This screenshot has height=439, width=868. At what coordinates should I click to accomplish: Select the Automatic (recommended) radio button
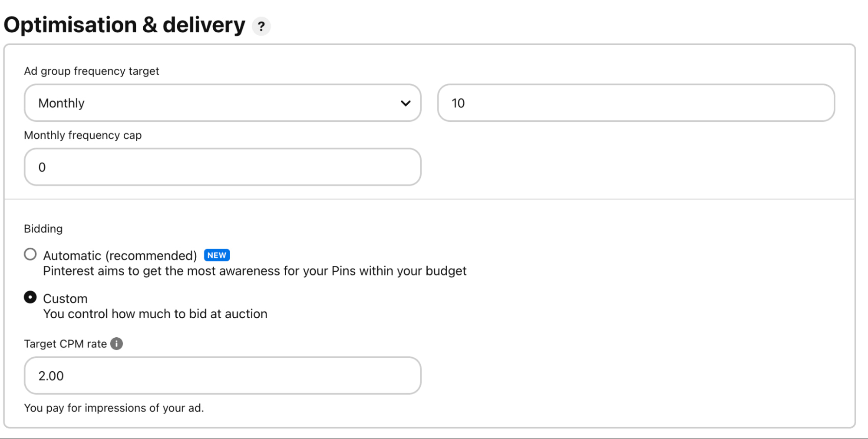pyautogui.click(x=30, y=254)
